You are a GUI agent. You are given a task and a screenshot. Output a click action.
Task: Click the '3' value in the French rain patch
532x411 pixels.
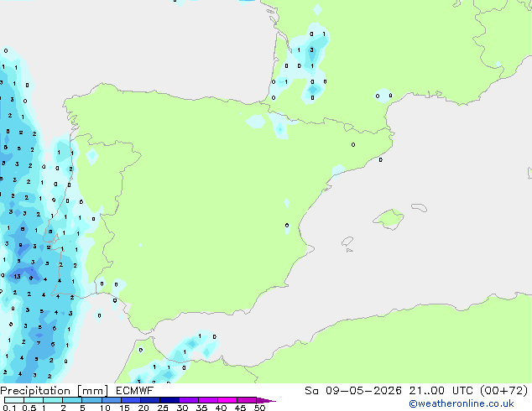311,50
